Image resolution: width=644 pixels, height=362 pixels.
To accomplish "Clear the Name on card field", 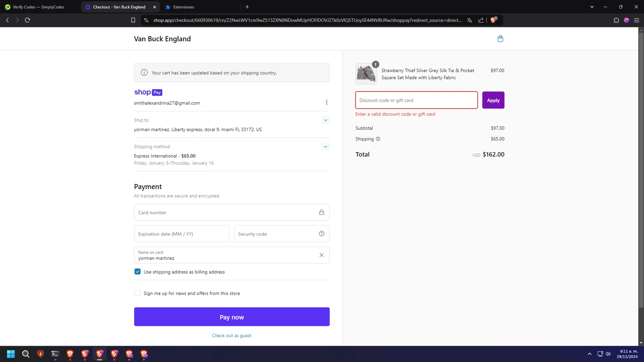I will pos(322,255).
